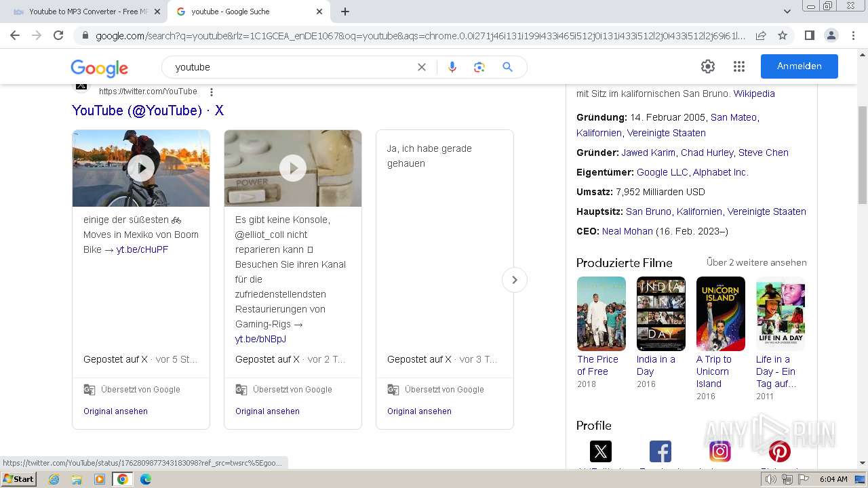Screen dimensions: 868x488
Task: Play the console POWER video thumbnail
Action: coord(293,168)
